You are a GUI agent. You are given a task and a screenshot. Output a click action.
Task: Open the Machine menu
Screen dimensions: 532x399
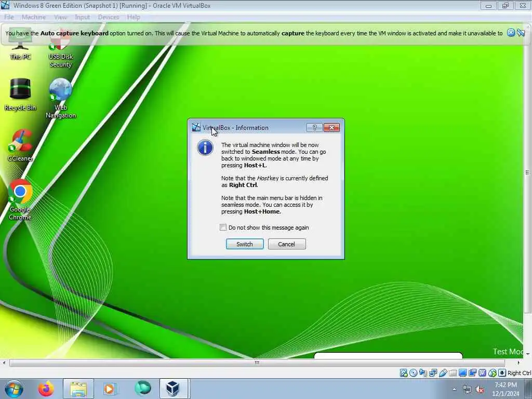pos(34,17)
